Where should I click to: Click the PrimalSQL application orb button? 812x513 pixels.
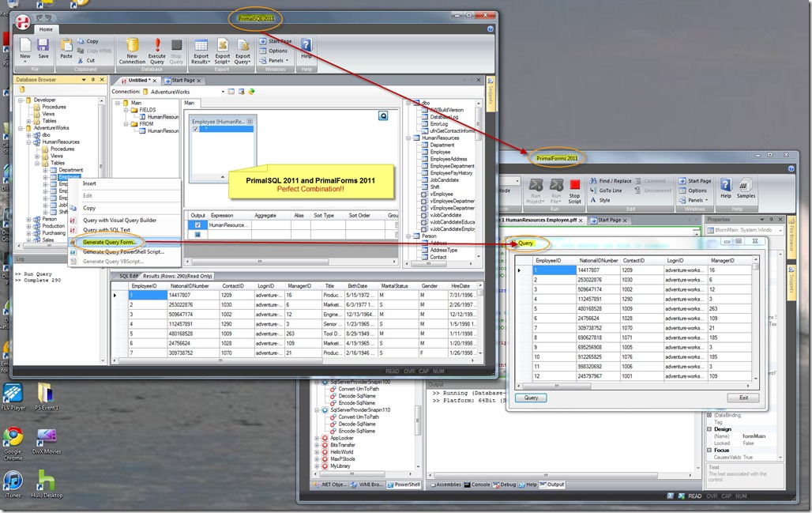(x=23, y=22)
